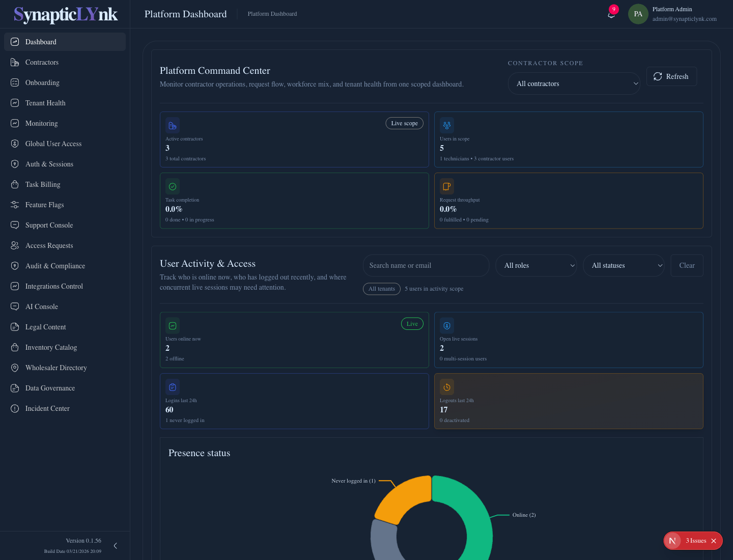Click the Refresh button
733x560 pixels.
[x=671, y=76]
